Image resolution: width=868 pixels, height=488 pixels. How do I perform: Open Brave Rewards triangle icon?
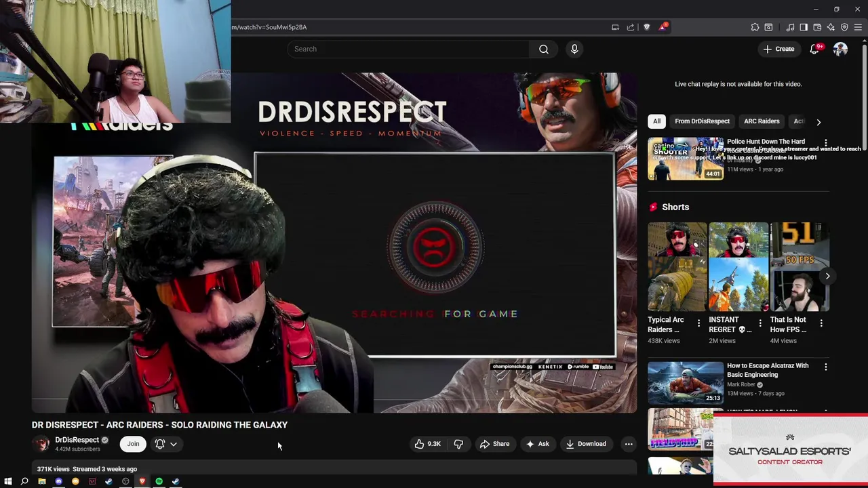pos(663,27)
